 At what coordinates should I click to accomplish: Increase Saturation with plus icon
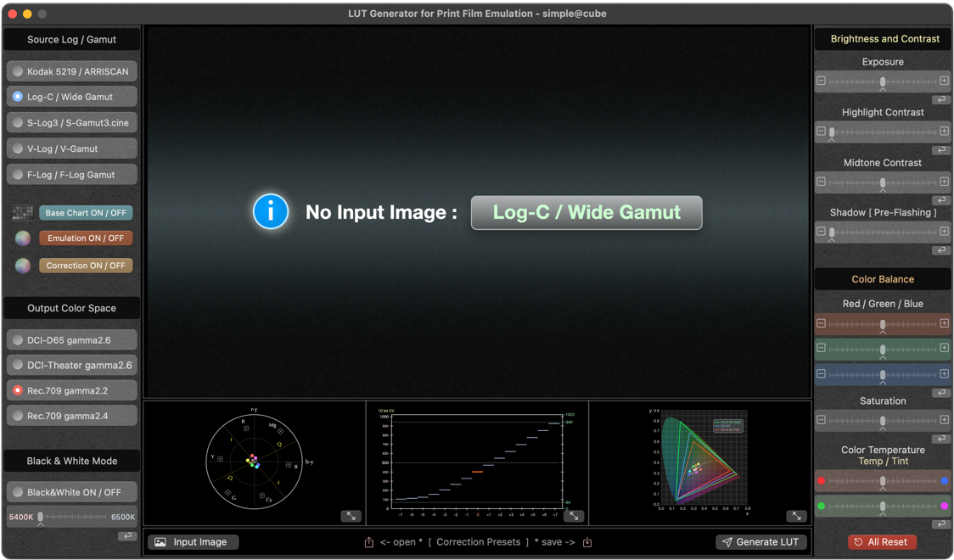(x=945, y=420)
